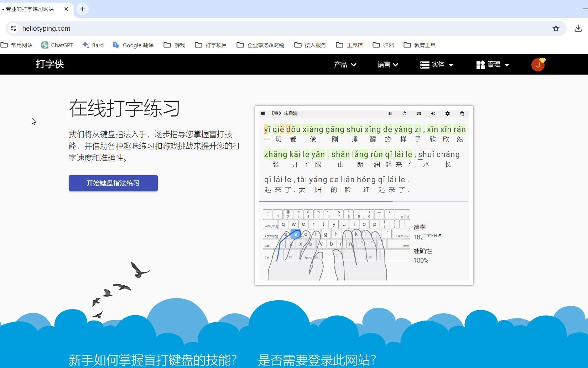Screen dimensions: 588x368
Task: Restart the typing practice exercise
Action: [404, 113]
